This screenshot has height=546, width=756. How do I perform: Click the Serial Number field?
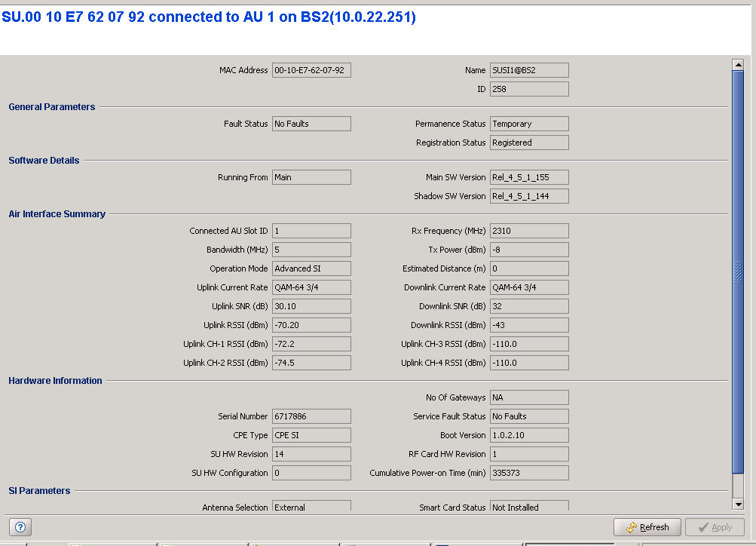311,416
